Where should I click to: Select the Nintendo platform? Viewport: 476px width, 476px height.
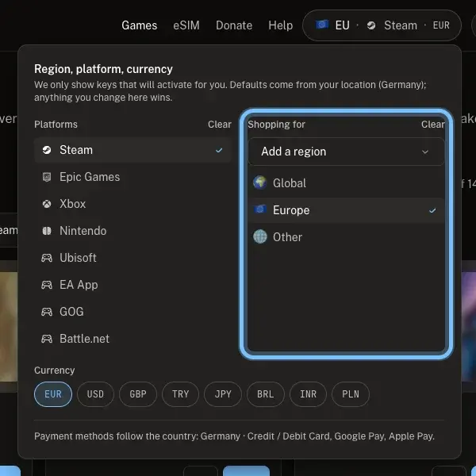click(132, 231)
